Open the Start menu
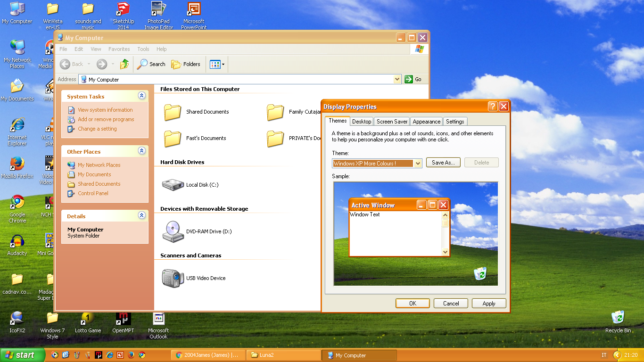 (x=22, y=355)
